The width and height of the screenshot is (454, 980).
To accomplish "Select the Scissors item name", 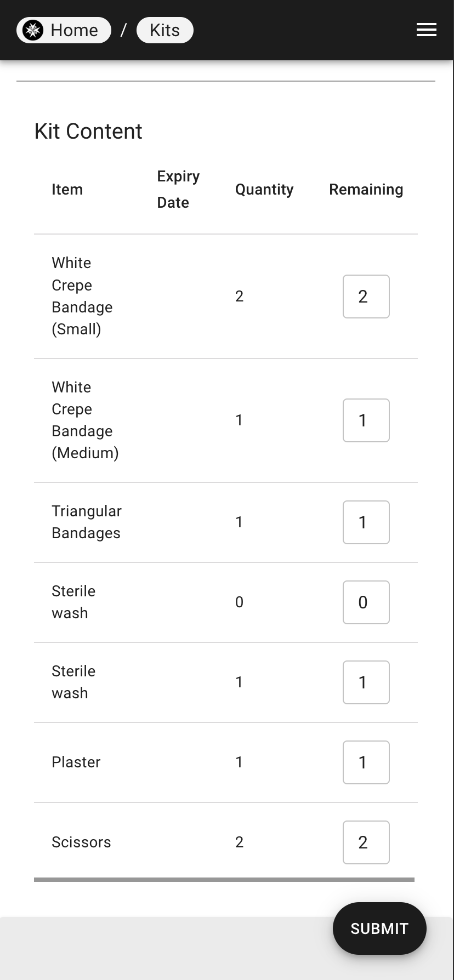I will point(81,842).
